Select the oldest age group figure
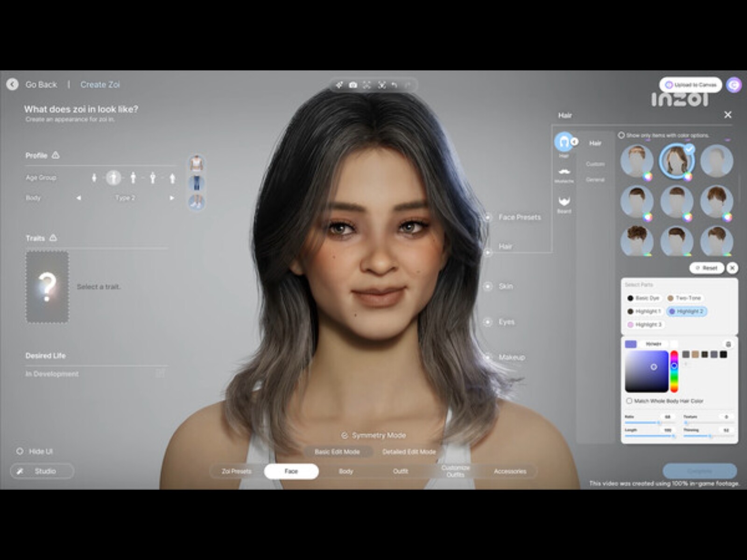 pyautogui.click(x=172, y=178)
